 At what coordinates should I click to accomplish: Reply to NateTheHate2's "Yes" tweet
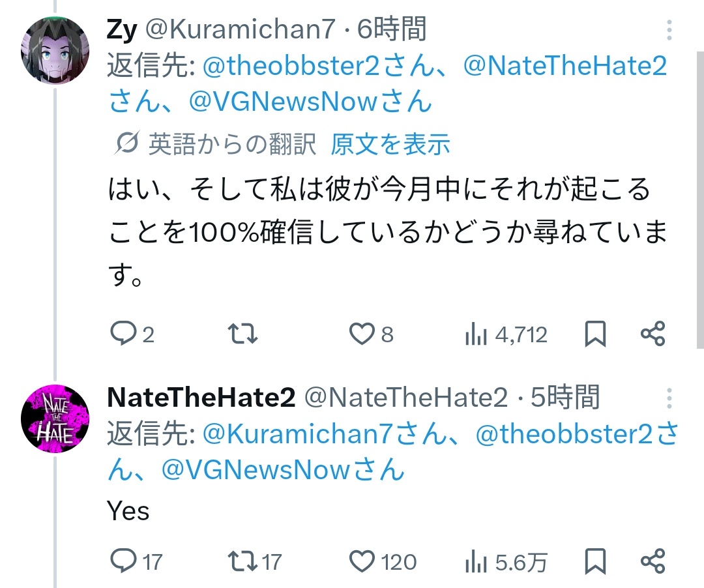pos(122,561)
